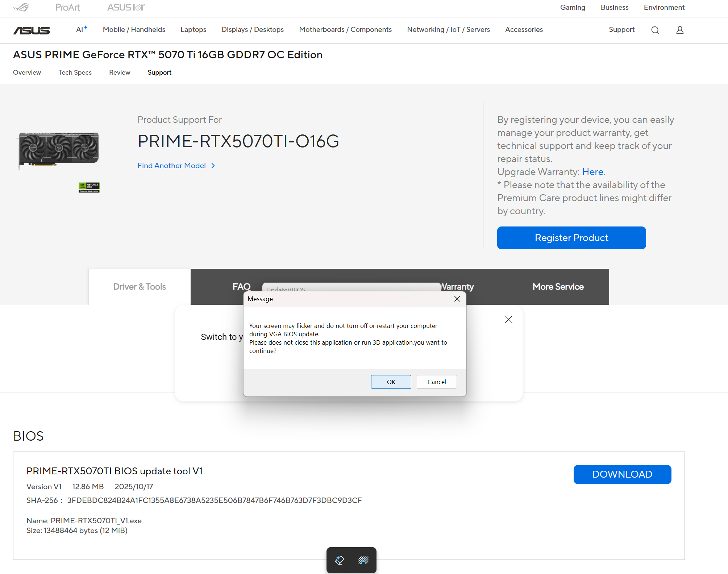Click the search magnifier icon
The width and height of the screenshot is (728, 574).
click(655, 30)
